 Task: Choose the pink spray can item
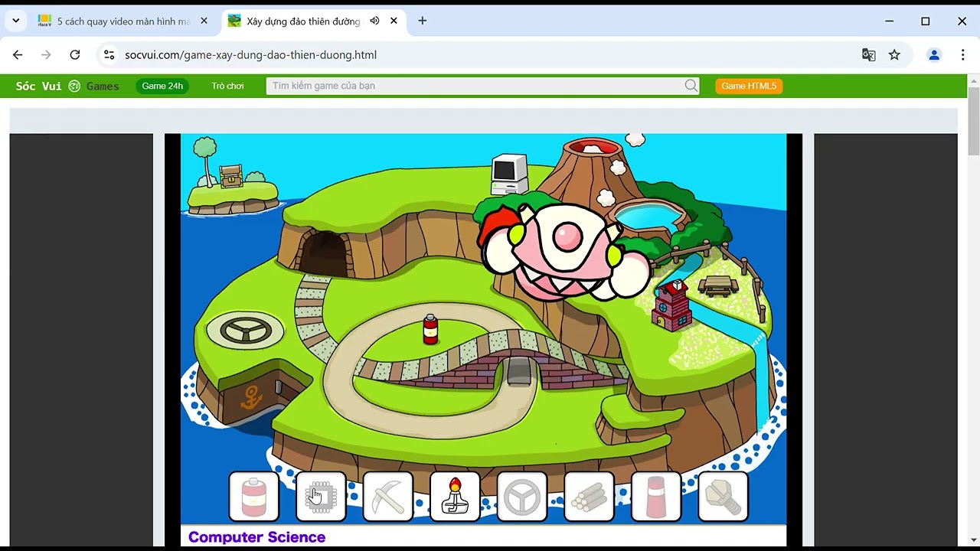coord(656,497)
